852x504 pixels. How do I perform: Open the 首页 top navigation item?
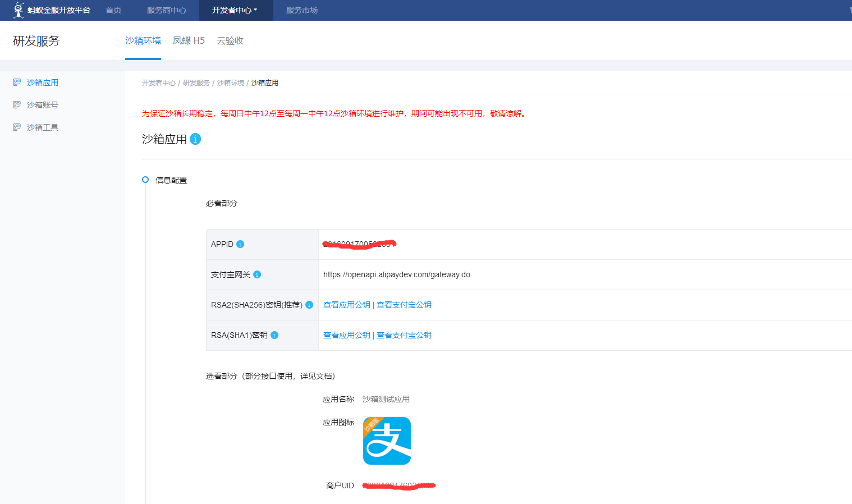point(113,10)
